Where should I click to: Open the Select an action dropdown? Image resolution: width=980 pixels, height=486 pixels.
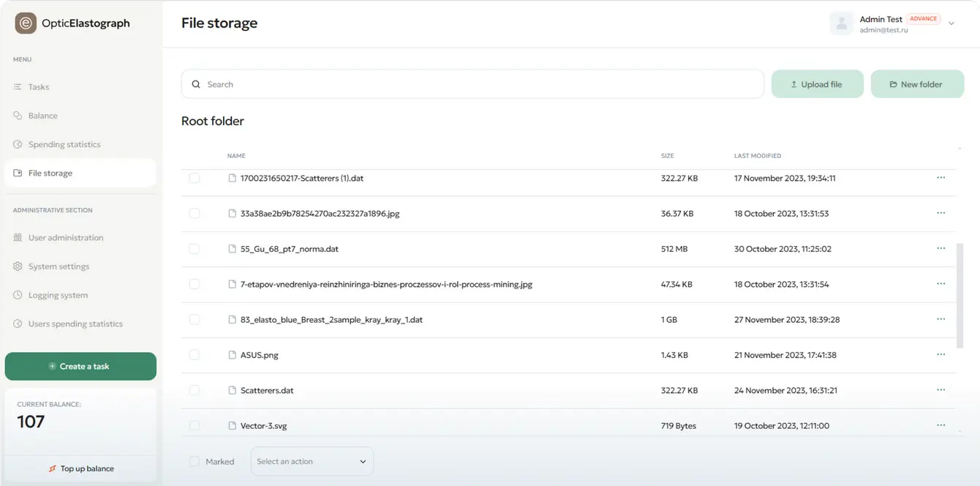point(312,462)
